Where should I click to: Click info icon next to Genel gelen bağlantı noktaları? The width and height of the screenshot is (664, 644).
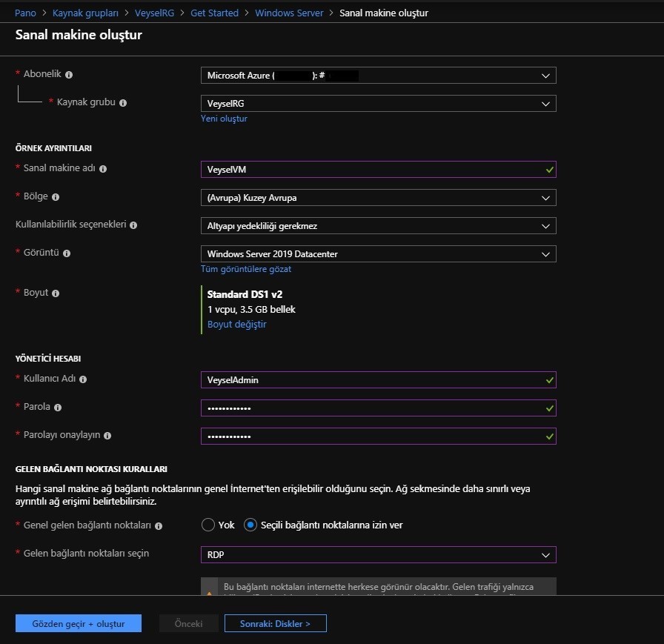(159, 526)
